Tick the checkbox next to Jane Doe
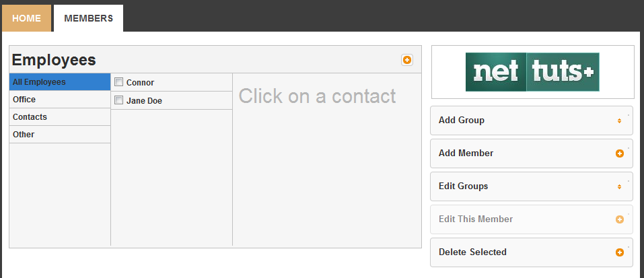The height and width of the screenshot is (278, 644). point(118,100)
